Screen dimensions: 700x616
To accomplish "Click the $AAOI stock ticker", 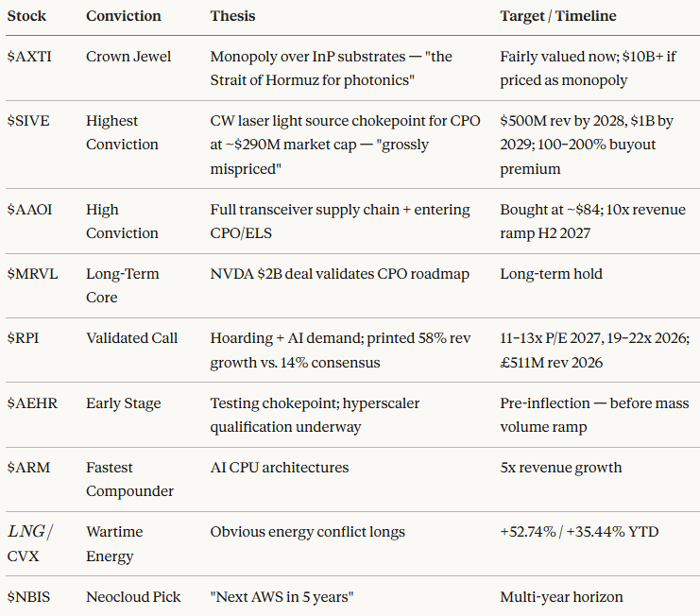I will tap(29, 210).
